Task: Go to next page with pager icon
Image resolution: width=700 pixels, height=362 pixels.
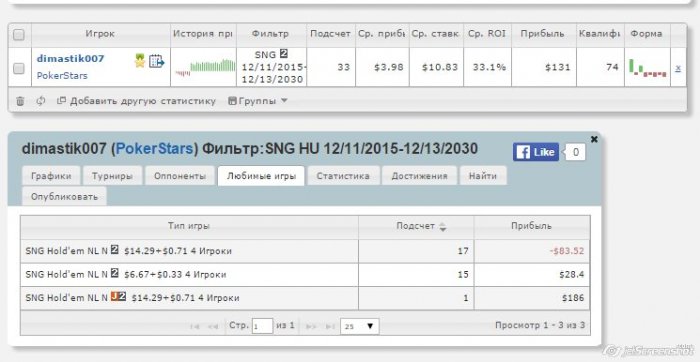Action: [311, 326]
